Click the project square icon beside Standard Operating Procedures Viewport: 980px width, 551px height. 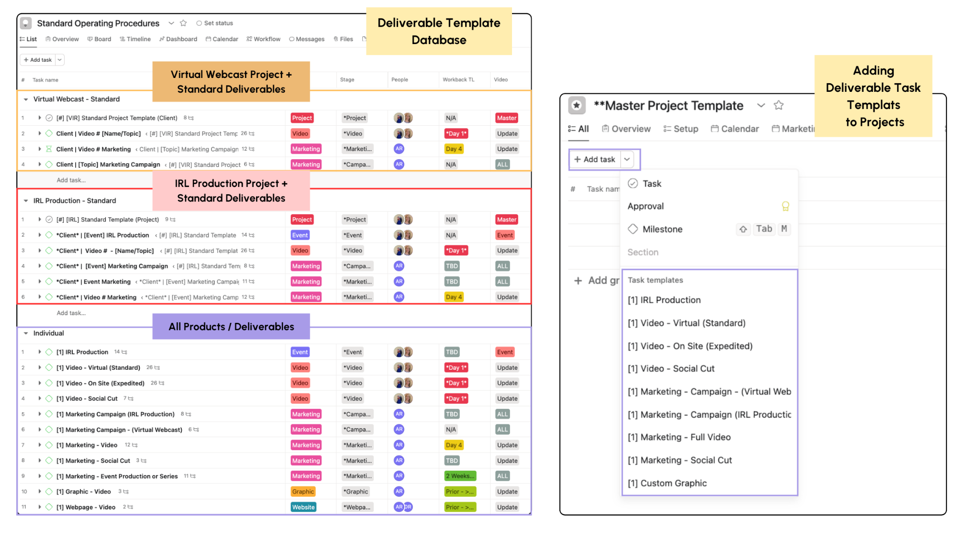pos(25,22)
